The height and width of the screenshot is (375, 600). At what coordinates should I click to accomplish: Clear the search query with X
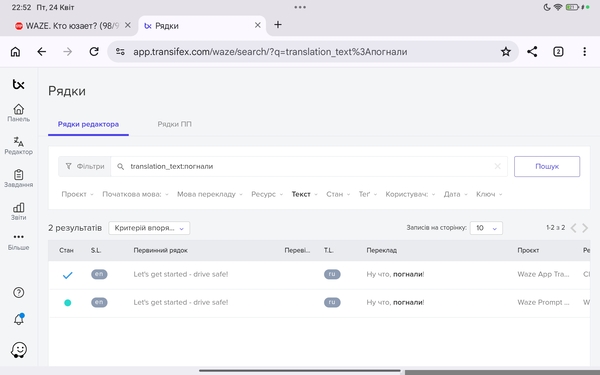click(497, 166)
